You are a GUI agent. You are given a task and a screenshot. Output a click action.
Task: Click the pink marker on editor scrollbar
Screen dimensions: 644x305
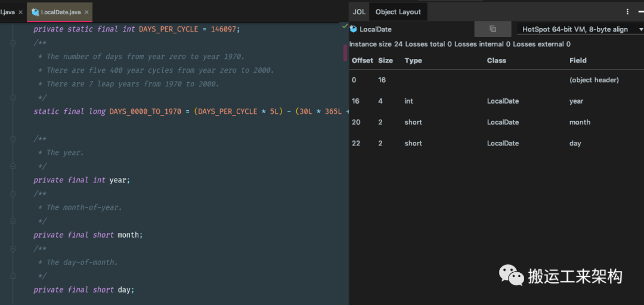(345, 53)
